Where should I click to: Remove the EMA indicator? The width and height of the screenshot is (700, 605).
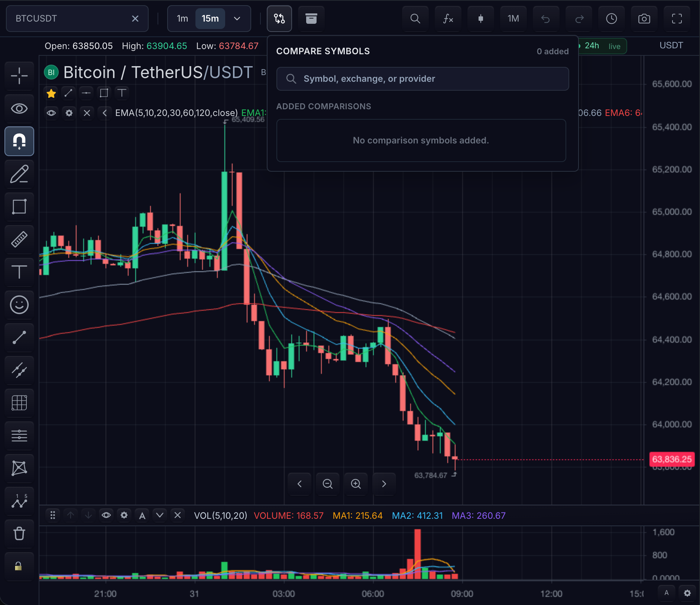pyautogui.click(x=87, y=113)
